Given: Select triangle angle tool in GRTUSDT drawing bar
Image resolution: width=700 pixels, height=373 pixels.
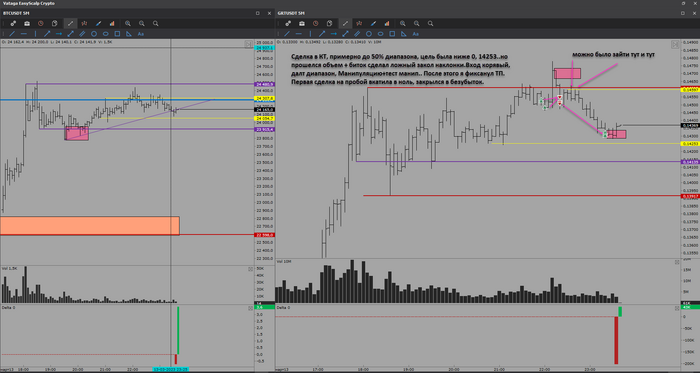Looking at the screenshot, I should pyautogui.click(x=404, y=33).
